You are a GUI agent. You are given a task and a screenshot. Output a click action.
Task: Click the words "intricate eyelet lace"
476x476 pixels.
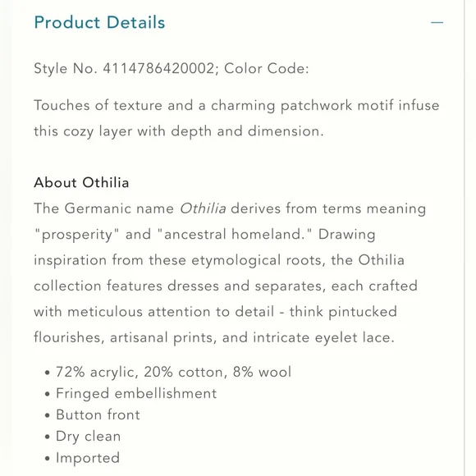pos(323,337)
